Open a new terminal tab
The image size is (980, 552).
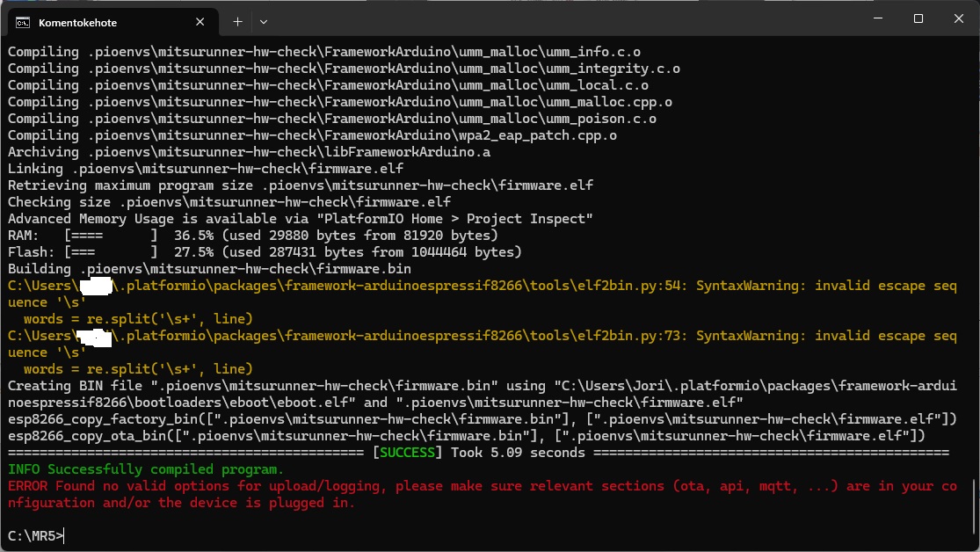click(x=237, y=21)
